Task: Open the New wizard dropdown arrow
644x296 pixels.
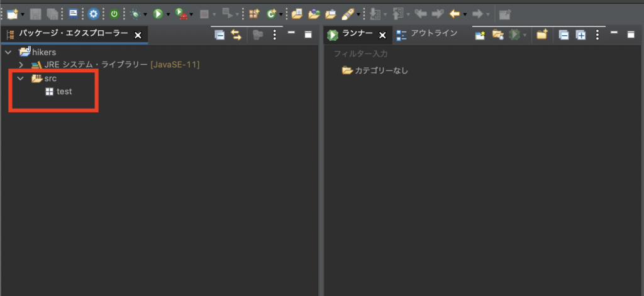Action: click(22, 15)
